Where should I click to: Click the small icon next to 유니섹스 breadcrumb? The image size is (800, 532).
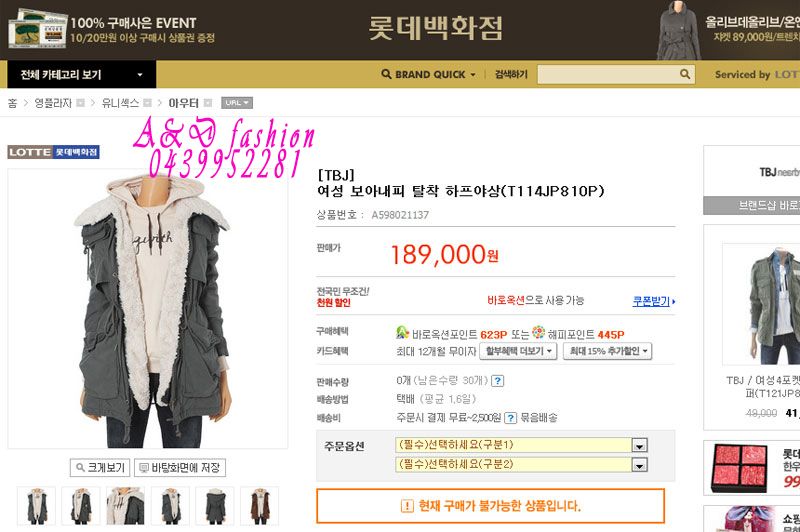pyautogui.click(x=147, y=103)
